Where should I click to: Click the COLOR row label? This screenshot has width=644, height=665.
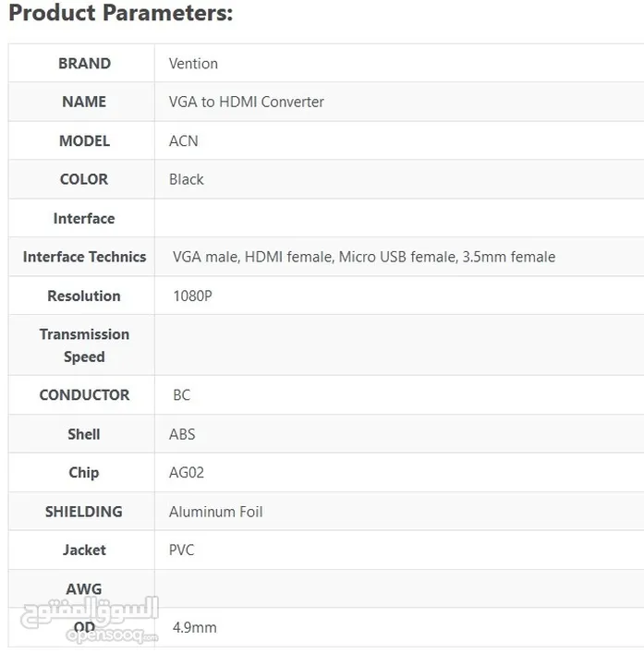[x=84, y=179]
